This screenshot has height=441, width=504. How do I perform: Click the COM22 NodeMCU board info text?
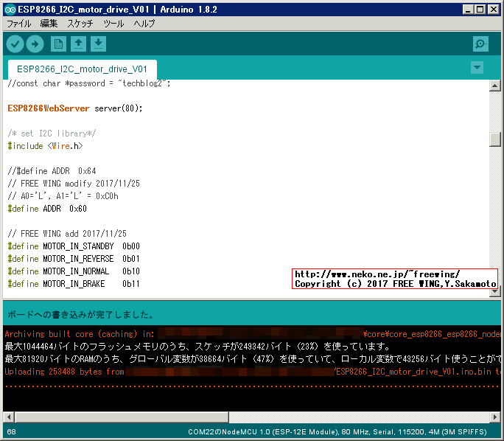[337, 431]
